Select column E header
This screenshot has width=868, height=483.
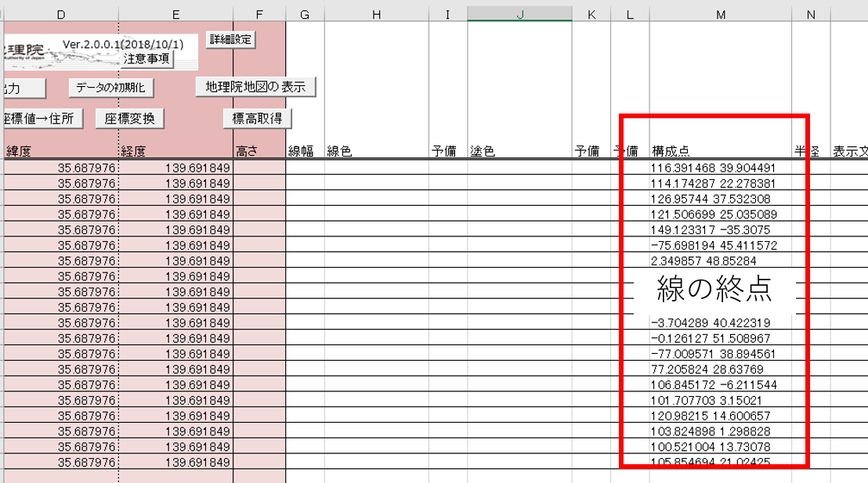click(x=176, y=14)
